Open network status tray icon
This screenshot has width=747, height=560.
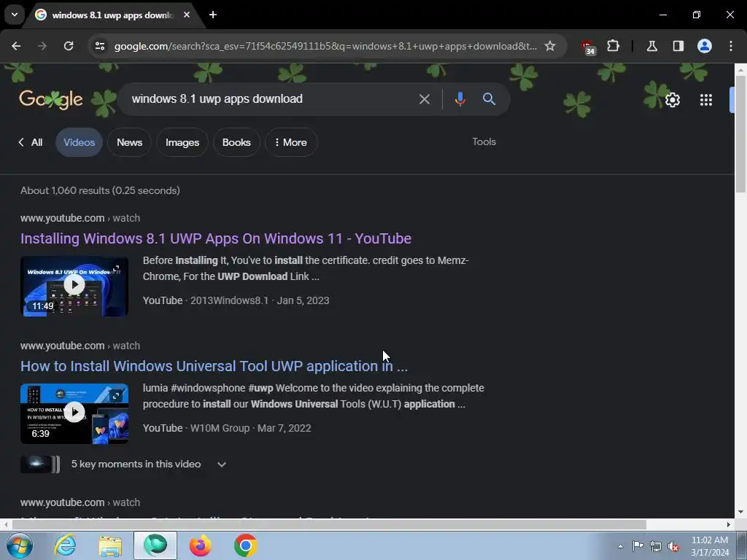[x=656, y=546]
